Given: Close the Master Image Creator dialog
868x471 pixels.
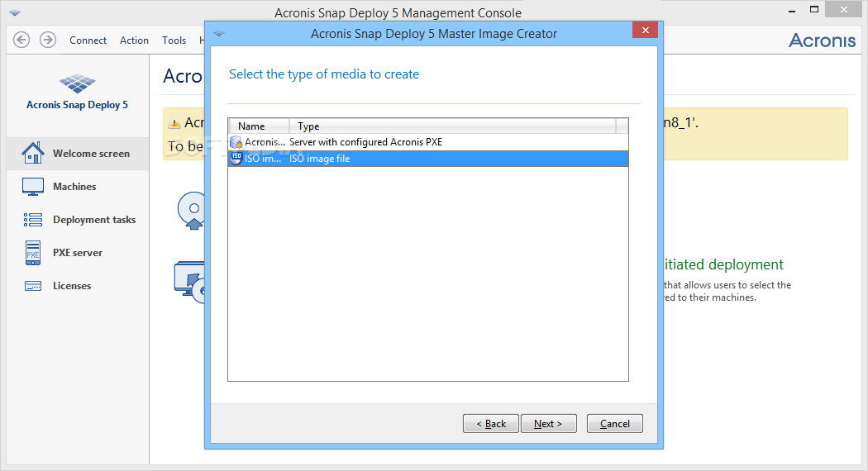Looking at the screenshot, I should (x=645, y=31).
